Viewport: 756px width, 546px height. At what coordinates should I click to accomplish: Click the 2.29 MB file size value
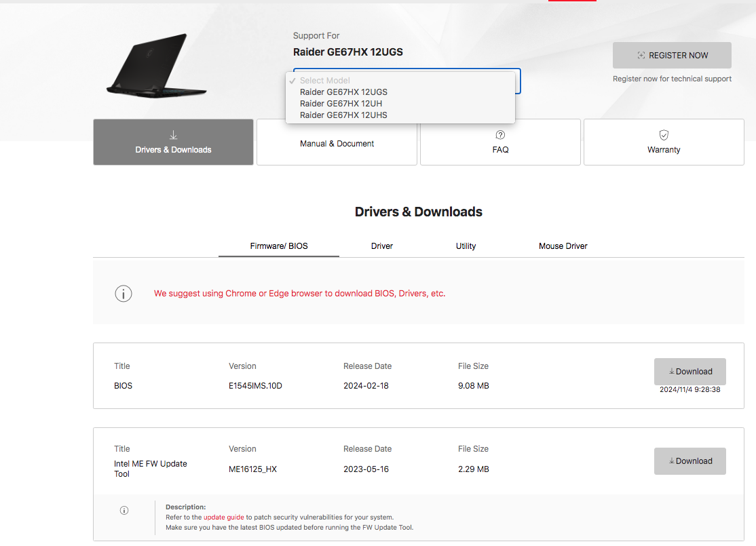474,469
